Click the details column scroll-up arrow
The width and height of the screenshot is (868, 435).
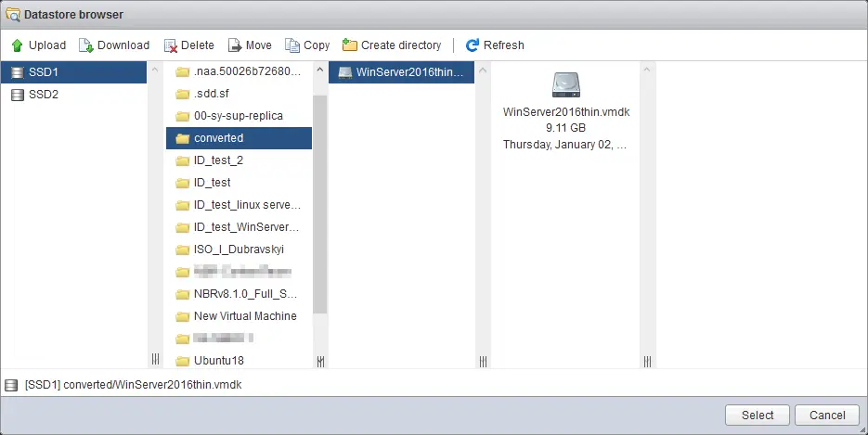pos(646,70)
